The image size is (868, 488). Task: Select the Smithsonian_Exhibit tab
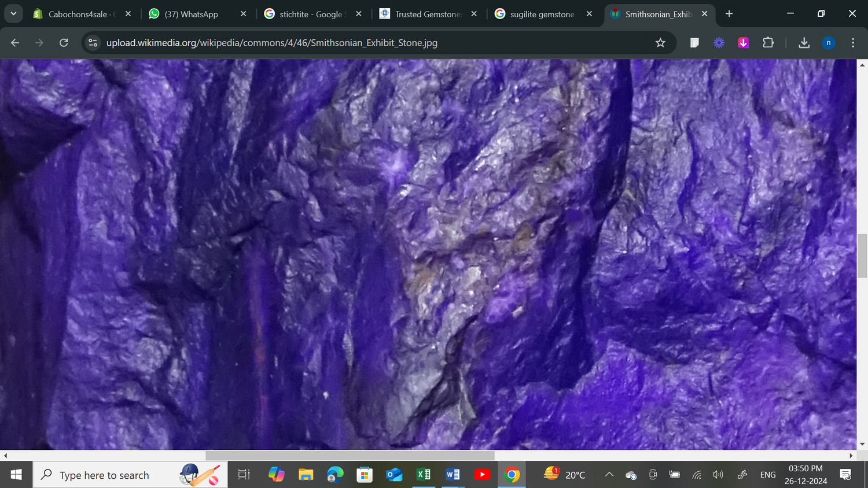(x=658, y=14)
